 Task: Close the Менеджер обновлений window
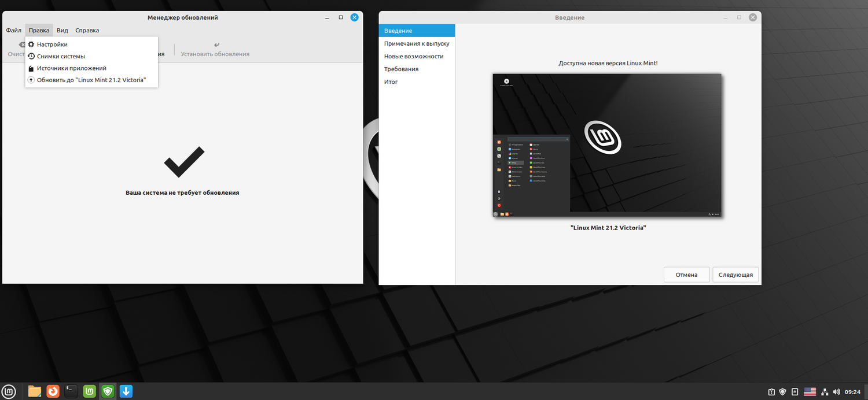[x=354, y=17]
